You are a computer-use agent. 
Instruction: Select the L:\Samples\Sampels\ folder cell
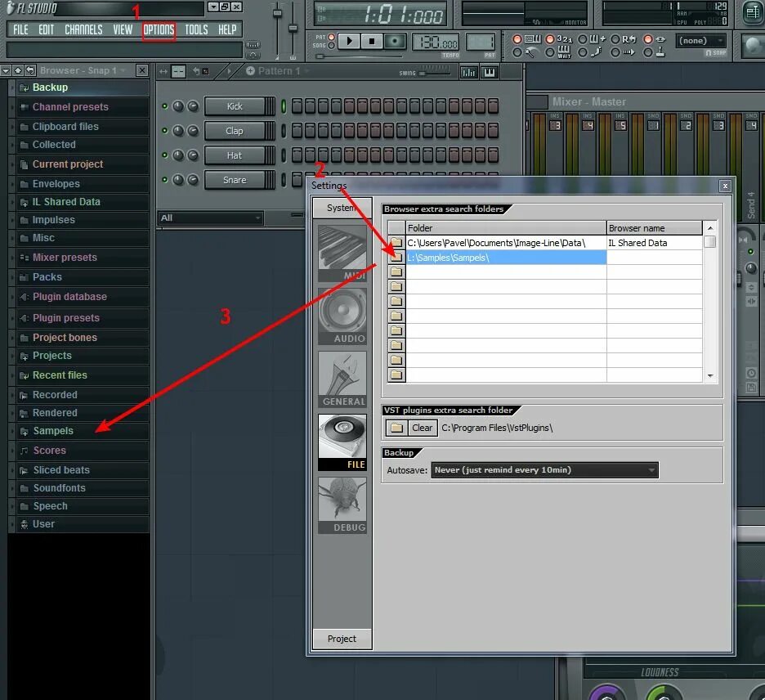coord(506,258)
